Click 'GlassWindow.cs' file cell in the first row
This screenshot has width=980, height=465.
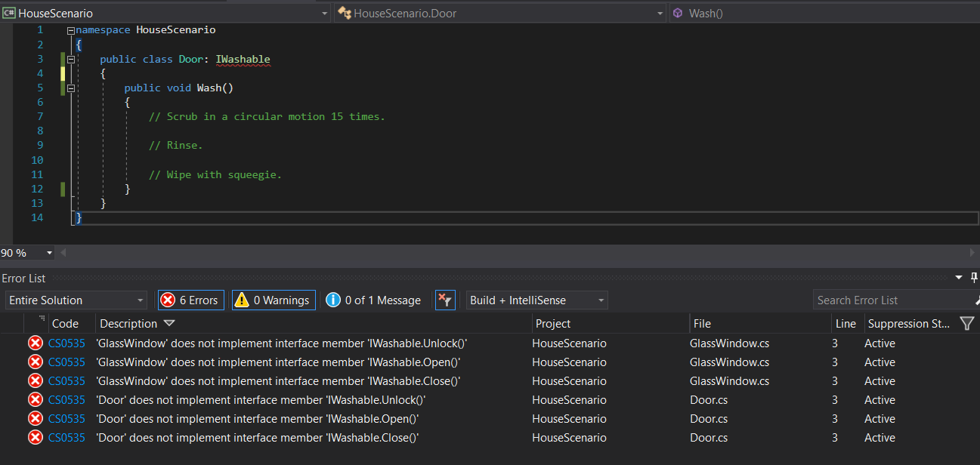click(x=729, y=343)
